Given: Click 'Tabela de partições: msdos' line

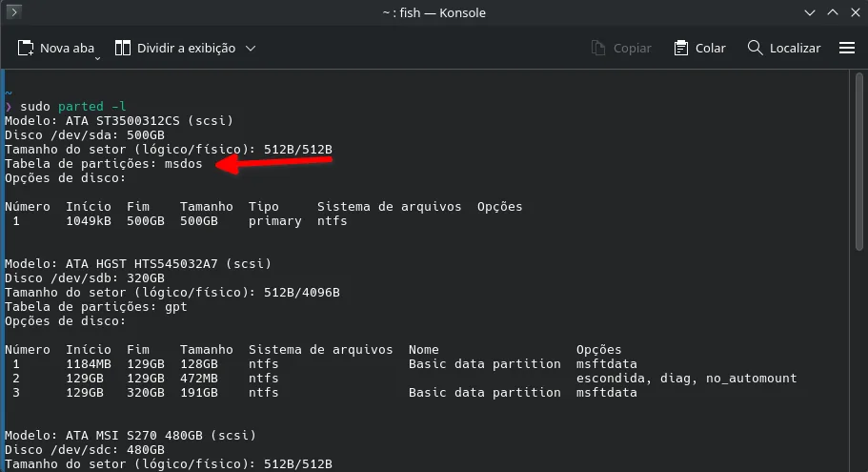Looking at the screenshot, I should [x=104, y=164].
